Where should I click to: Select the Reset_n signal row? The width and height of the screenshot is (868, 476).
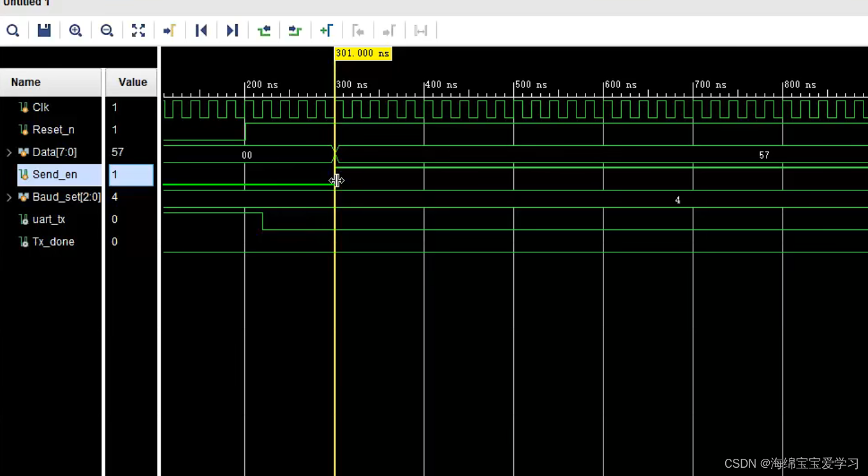(50, 129)
